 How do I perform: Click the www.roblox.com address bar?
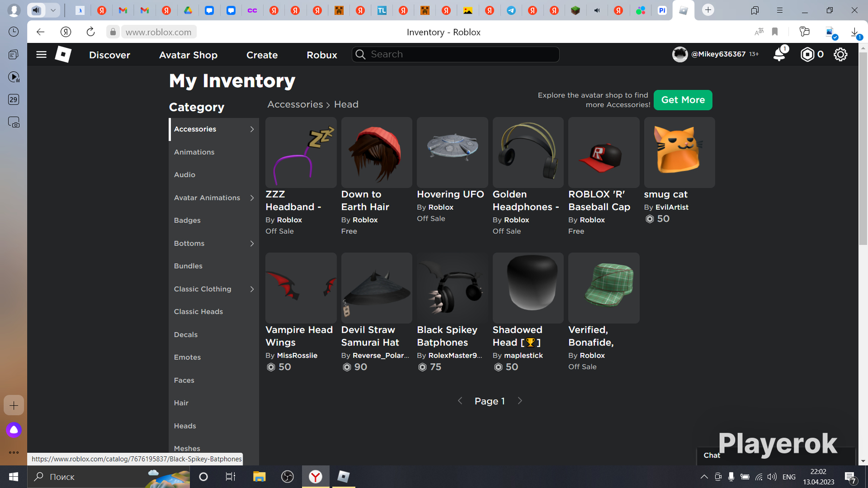coord(159,32)
